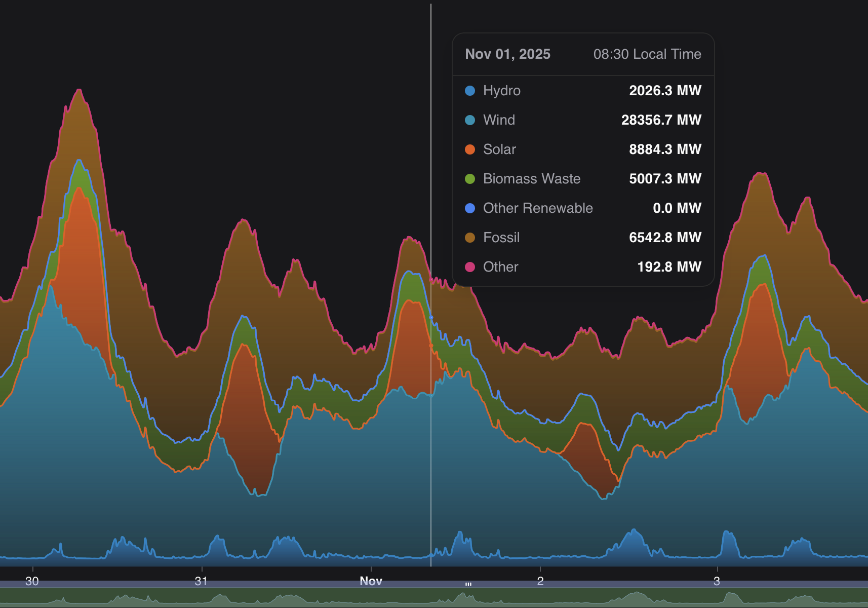The width and height of the screenshot is (868, 608).
Task: Click the Biomass Waste legend dot
Action: (x=470, y=179)
